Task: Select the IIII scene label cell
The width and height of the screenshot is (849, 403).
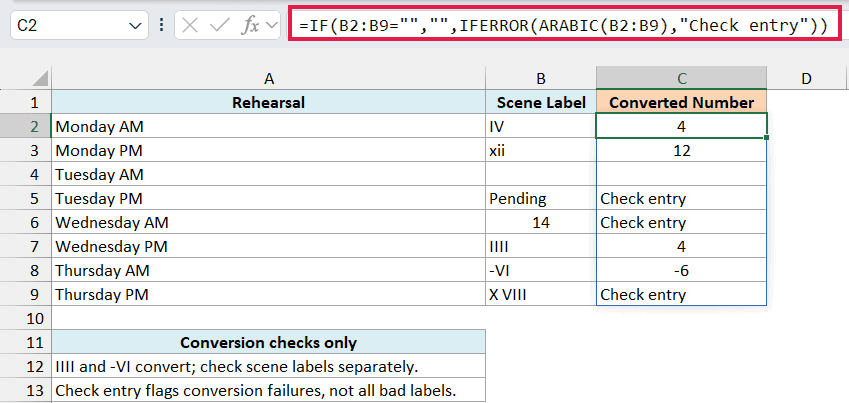Action: point(541,246)
